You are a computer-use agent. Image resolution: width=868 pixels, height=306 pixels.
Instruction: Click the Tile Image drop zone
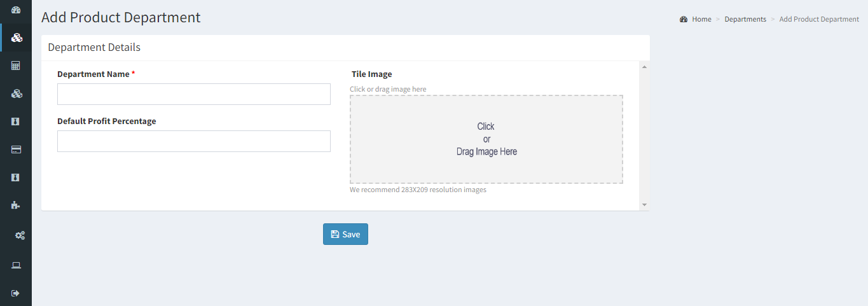486,139
